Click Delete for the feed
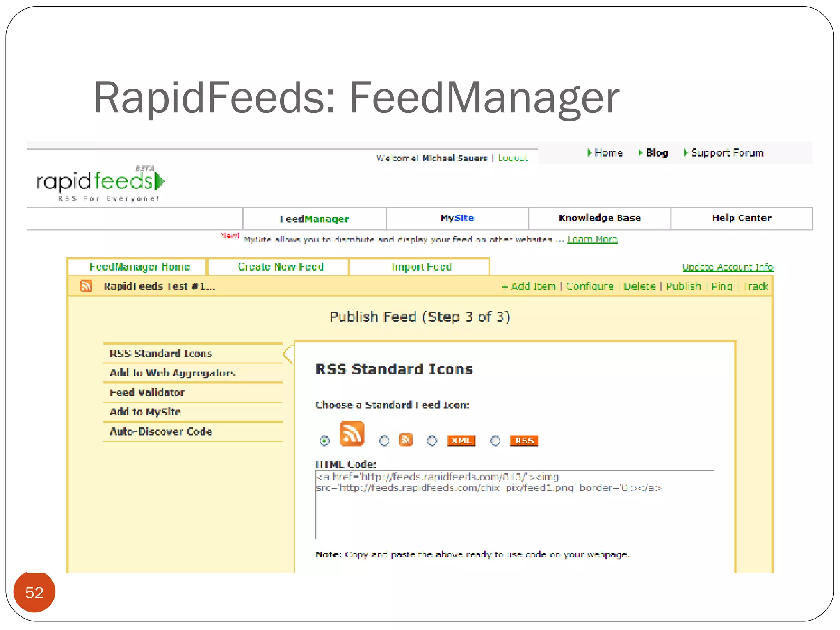840x630 pixels. click(x=639, y=286)
